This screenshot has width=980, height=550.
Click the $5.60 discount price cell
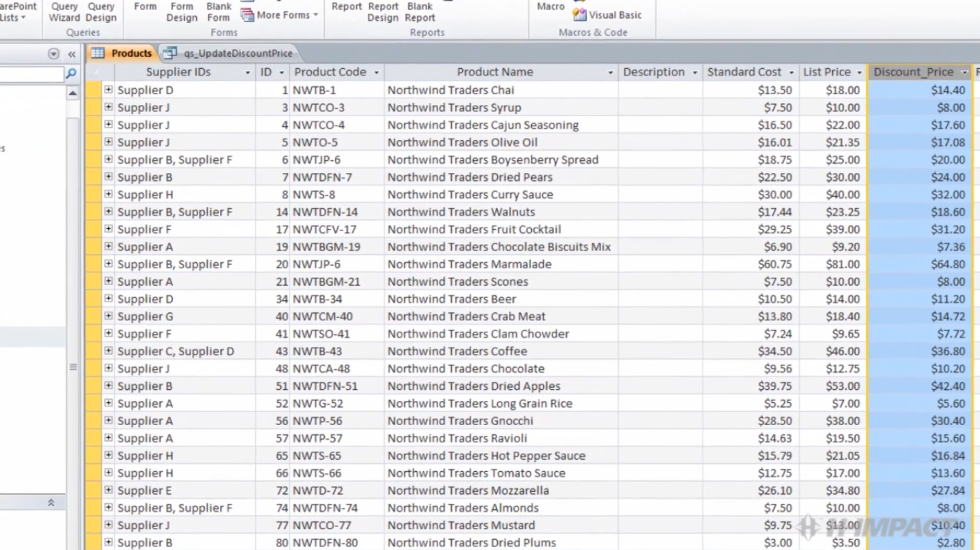[x=921, y=404]
